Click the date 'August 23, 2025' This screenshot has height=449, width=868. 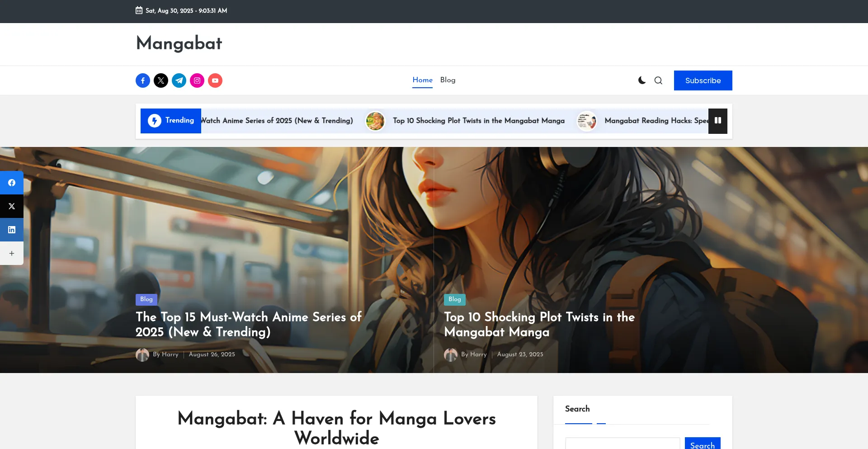point(520,354)
